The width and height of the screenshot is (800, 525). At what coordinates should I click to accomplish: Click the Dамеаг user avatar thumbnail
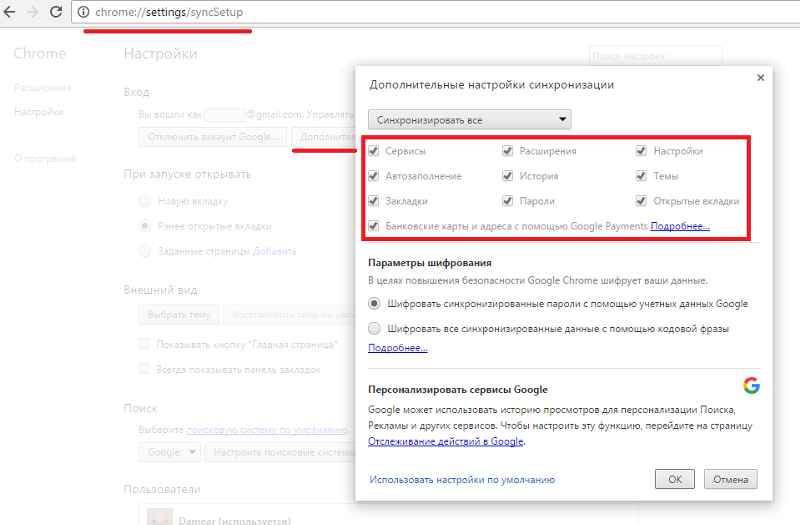pyautogui.click(x=160, y=516)
